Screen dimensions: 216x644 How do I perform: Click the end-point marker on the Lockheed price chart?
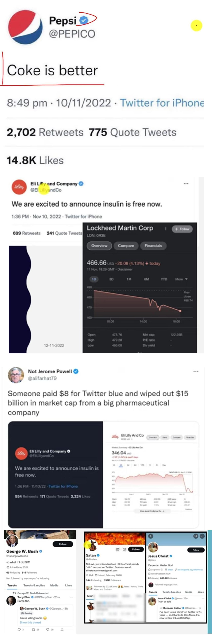click(x=180, y=311)
